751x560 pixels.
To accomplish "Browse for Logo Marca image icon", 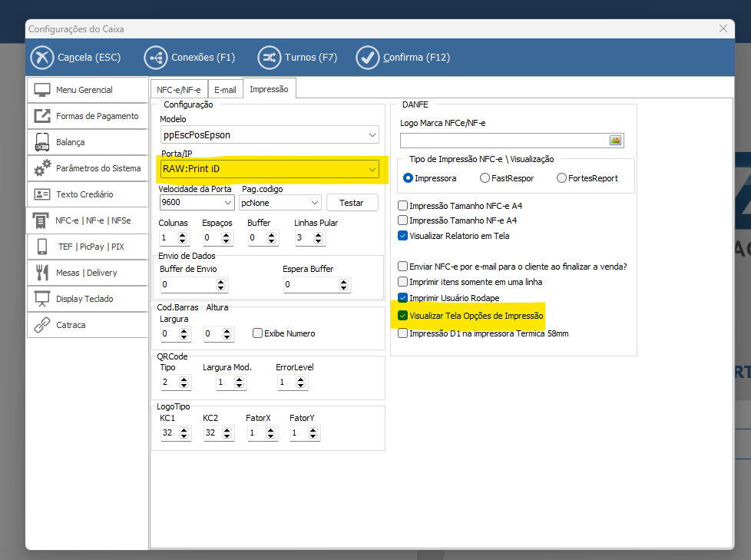I will click(615, 141).
